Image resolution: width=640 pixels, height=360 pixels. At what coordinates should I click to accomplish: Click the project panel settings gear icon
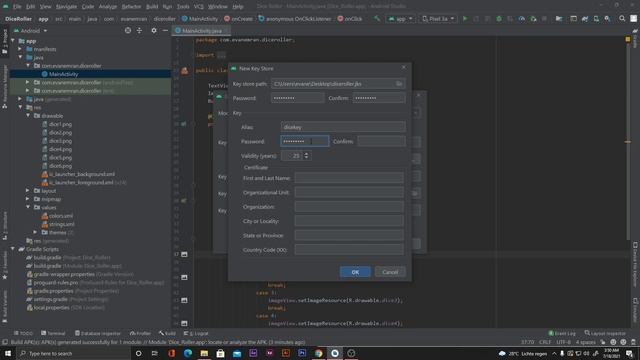[x=154, y=31]
